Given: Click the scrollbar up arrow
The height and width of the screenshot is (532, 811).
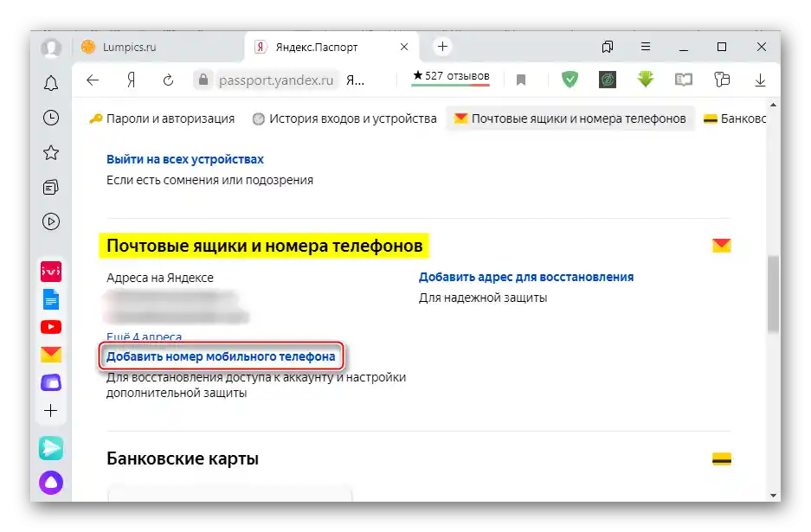Looking at the screenshot, I should click(x=773, y=105).
